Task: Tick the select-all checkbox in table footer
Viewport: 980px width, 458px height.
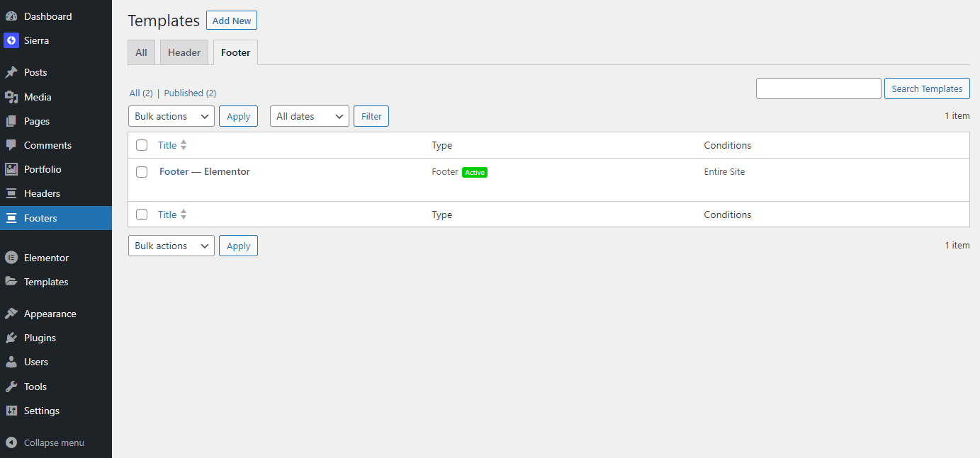Action: pos(142,214)
